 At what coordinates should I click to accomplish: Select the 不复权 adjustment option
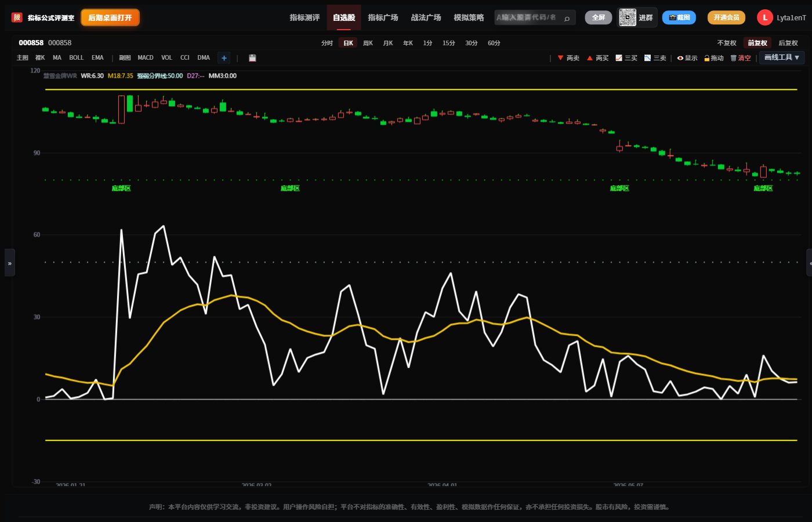click(727, 43)
